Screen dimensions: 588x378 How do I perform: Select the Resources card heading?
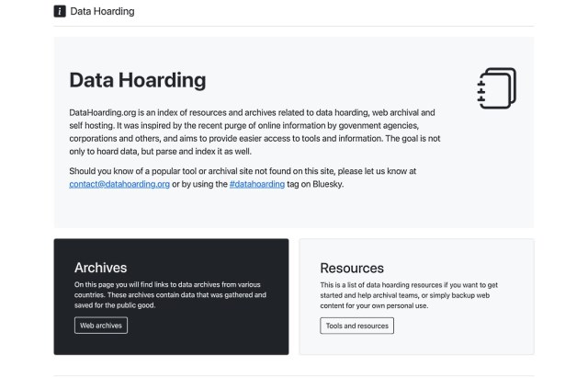pos(352,268)
